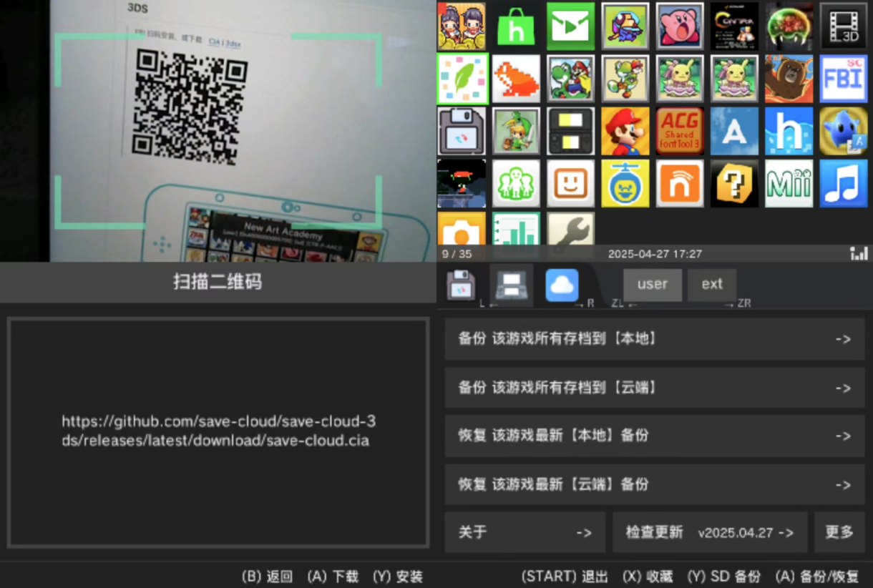The width and height of the screenshot is (873, 588).
Task: Select the orange frog game icon
Action: pyautogui.click(x=516, y=79)
